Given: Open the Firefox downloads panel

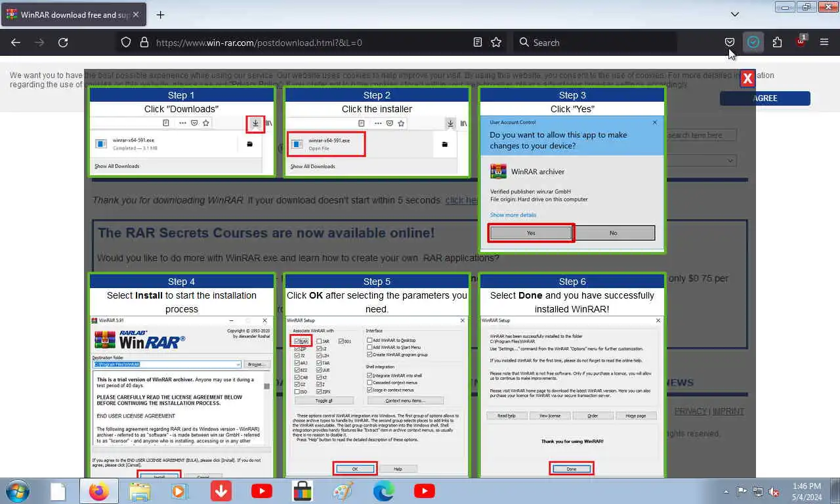Looking at the screenshot, I should coord(753,42).
